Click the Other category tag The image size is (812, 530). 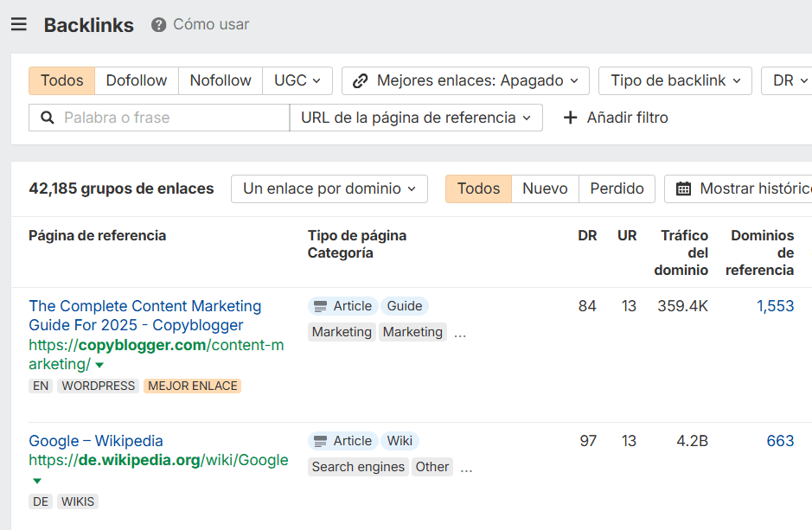[x=432, y=467]
